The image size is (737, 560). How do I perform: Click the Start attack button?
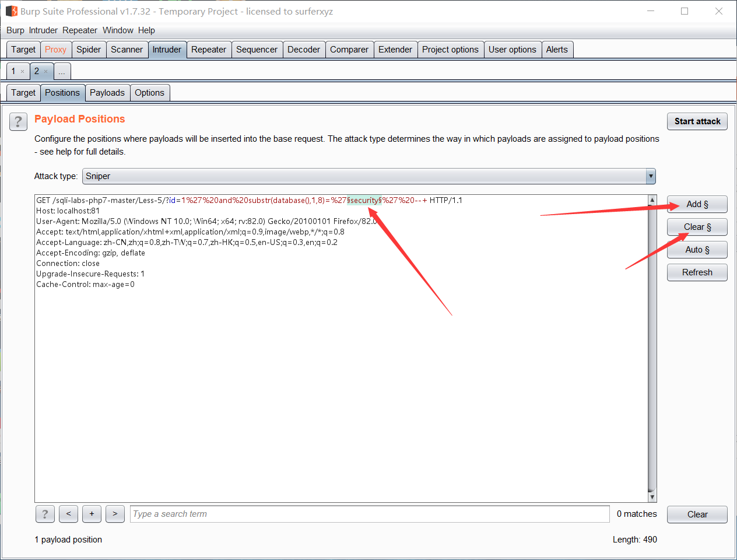coord(697,121)
